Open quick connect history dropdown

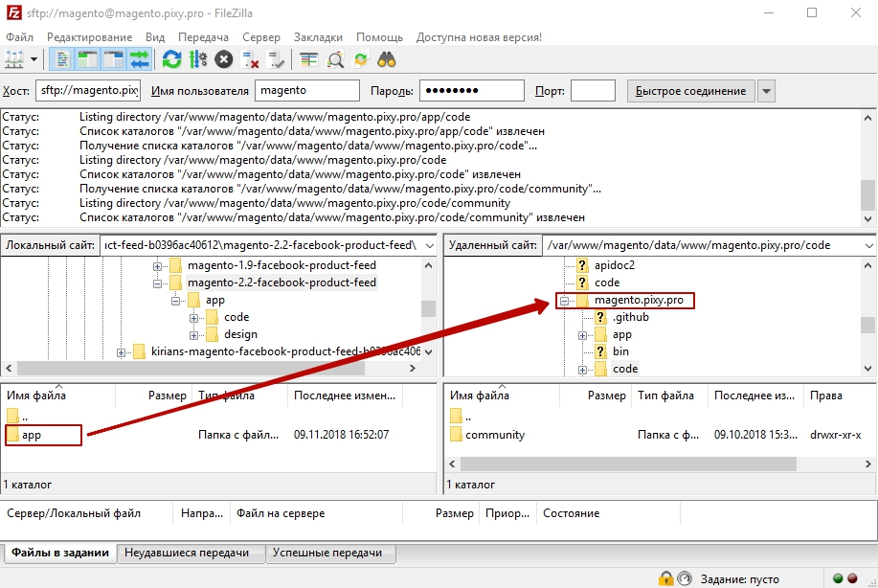[x=767, y=91]
